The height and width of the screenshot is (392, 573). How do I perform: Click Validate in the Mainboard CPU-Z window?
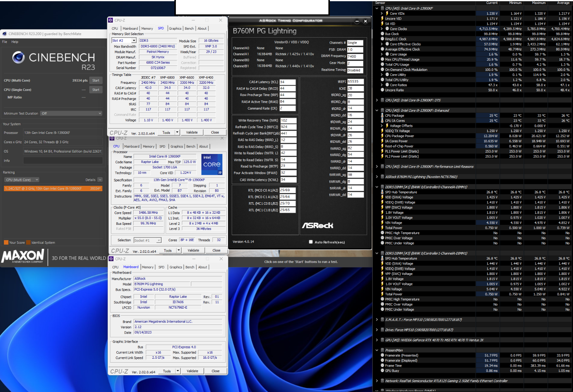tap(192, 371)
